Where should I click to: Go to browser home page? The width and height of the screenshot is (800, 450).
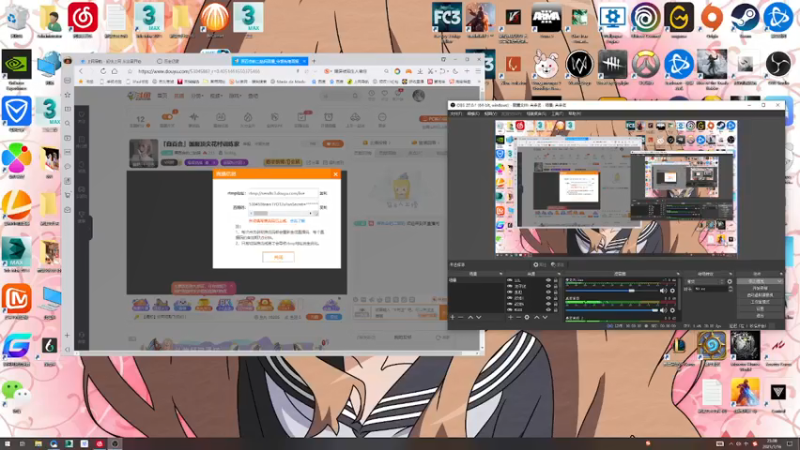tap(115, 71)
